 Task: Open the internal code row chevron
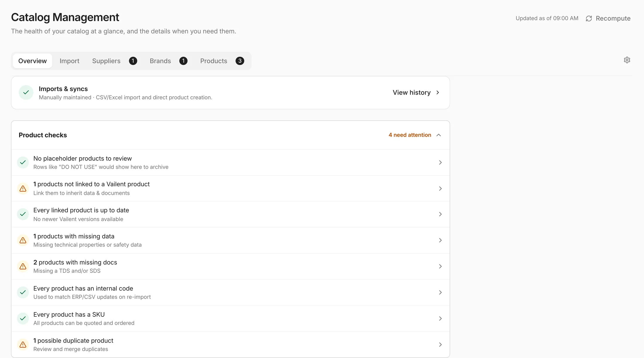pyautogui.click(x=440, y=292)
